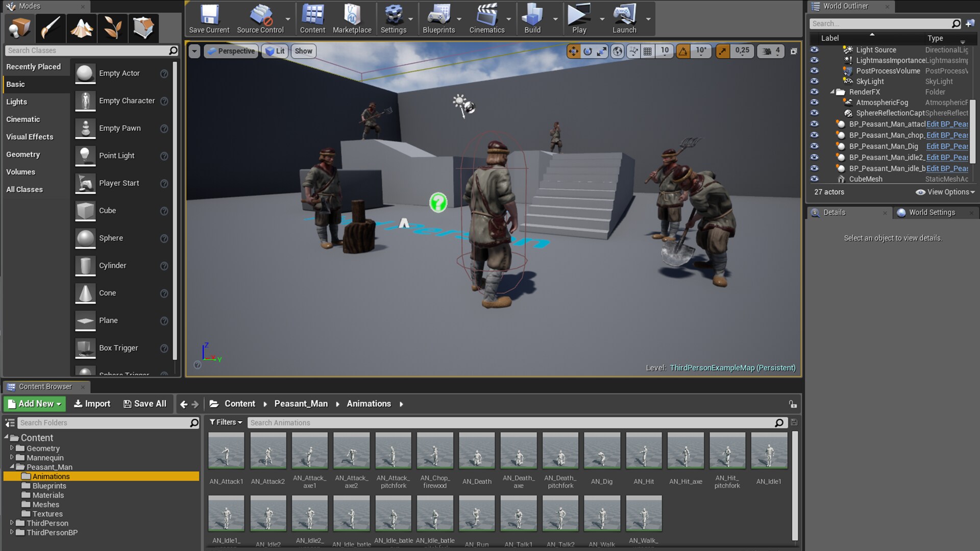Toggle visibility of the SkyLight actor
This screenshot has height=551, width=980.
click(815, 81)
